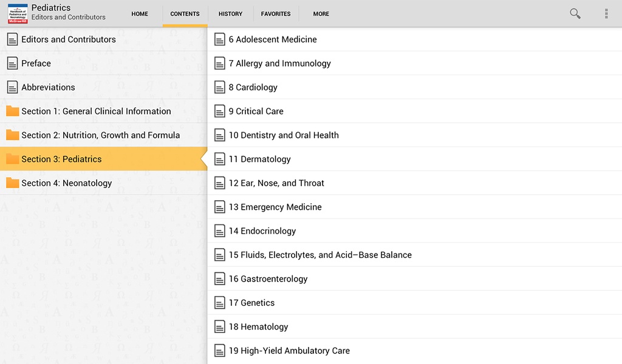Click the page icon next to 14 Endocrinology
Viewport: 622px width, 364px height.
[x=220, y=231]
